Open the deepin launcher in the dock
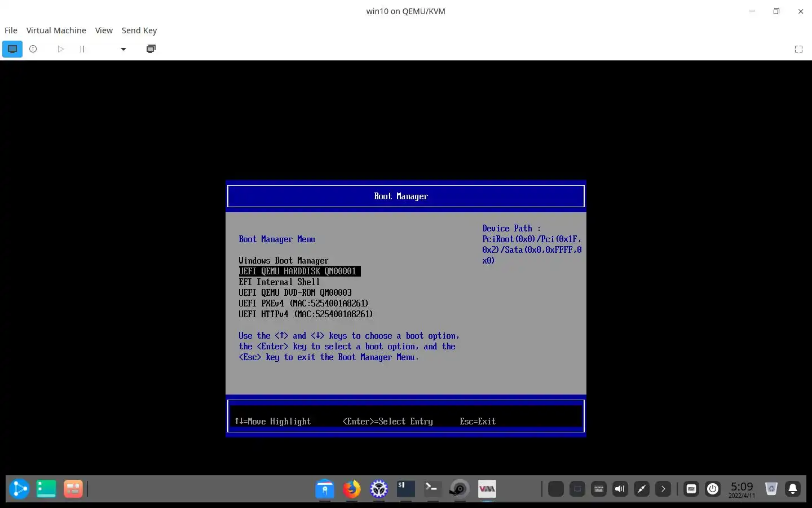Image resolution: width=812 pixels, height=508 pixels. pyautogui.click(x=19, y=489)
